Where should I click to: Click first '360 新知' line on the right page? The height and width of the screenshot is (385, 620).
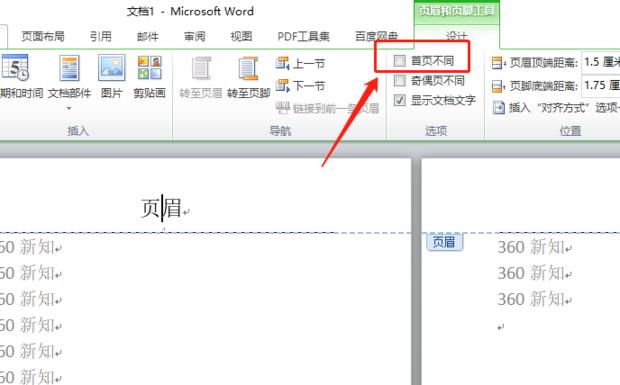(531, 247)
